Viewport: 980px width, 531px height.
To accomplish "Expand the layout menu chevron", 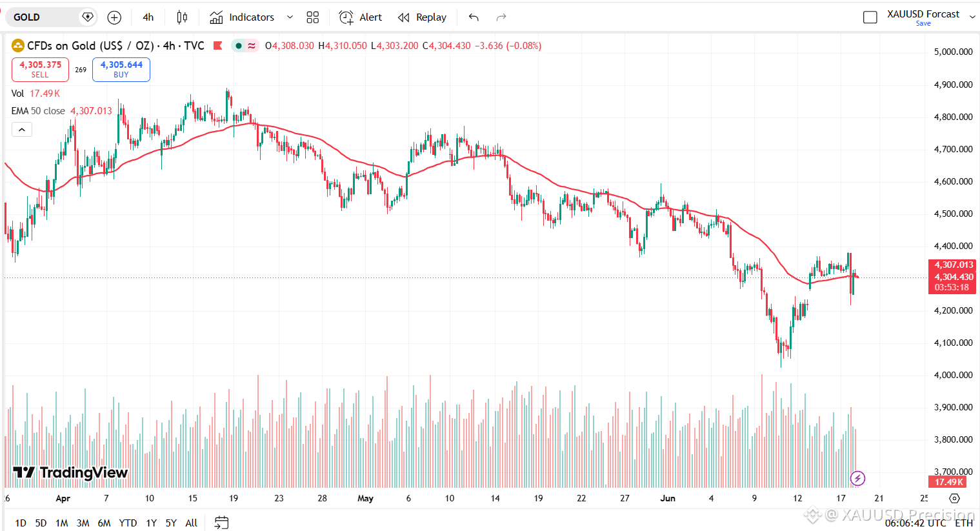I will pos(972,17).
